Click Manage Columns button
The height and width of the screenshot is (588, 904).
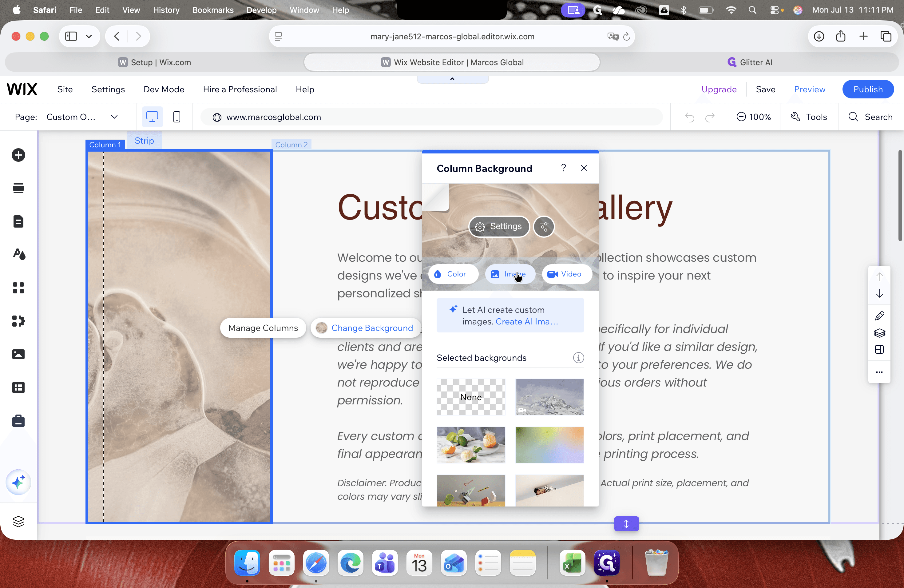263,328
